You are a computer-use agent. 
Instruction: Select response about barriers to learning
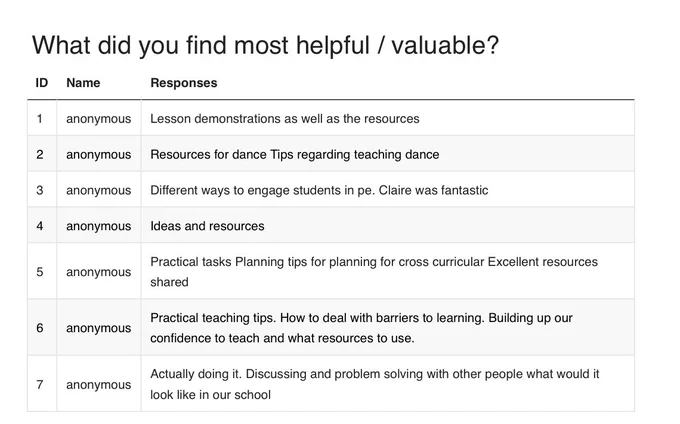click(x=361, y=328)
